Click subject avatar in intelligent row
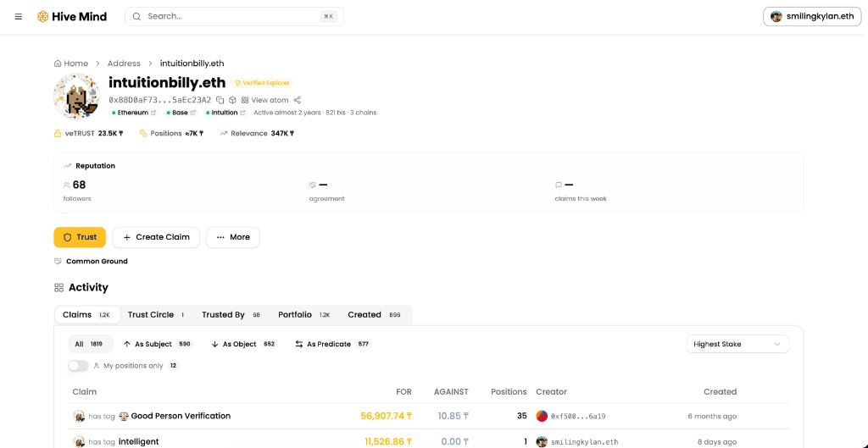Viewport: 868px width, 448px height. pyautogui.click(x=79, y=441)
